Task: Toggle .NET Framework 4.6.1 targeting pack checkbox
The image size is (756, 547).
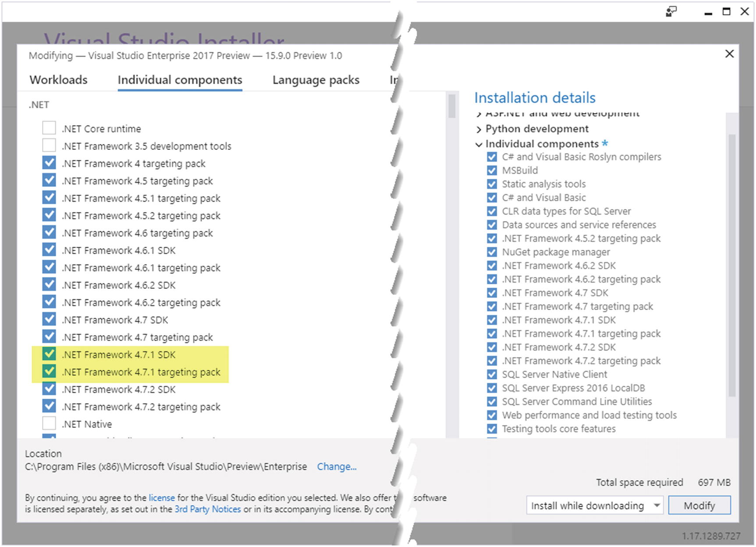Action: pos(49,267)
